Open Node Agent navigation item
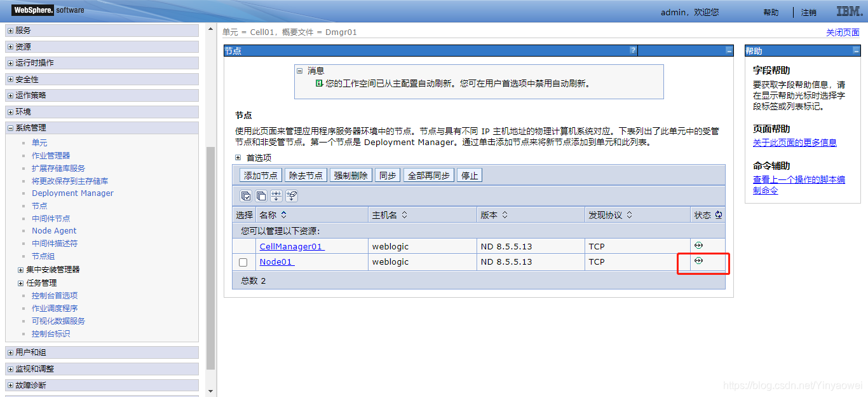Viewport: 868px width, 397px height. [x=54, y=230]
